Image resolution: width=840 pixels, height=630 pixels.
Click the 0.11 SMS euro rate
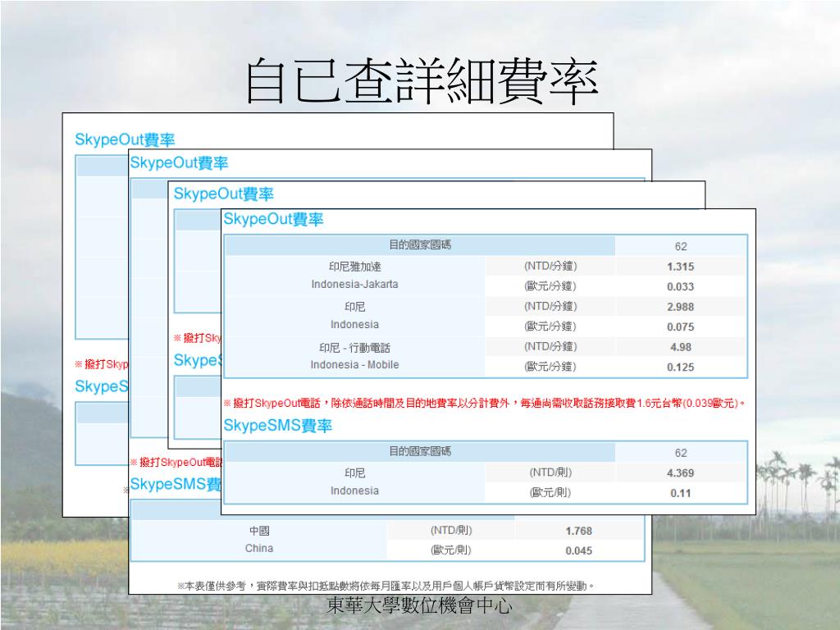point(680,493)
